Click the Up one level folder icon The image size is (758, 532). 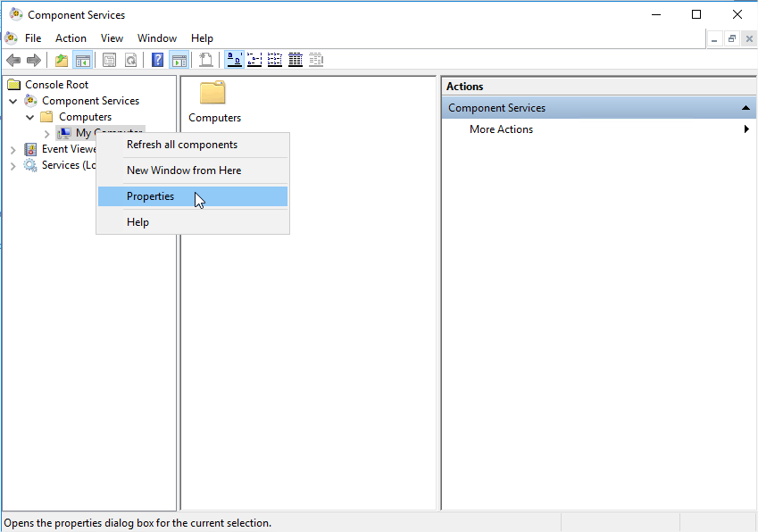(x=61, y=60)
